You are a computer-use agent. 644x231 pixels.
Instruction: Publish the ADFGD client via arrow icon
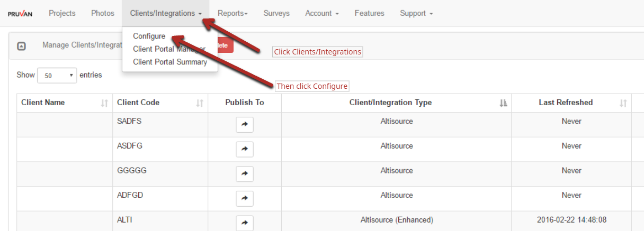(244, 198)
